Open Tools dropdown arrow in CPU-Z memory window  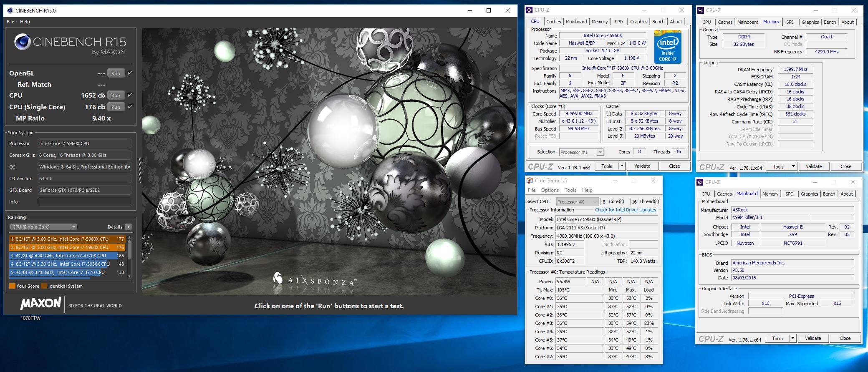tap(793, 166)
